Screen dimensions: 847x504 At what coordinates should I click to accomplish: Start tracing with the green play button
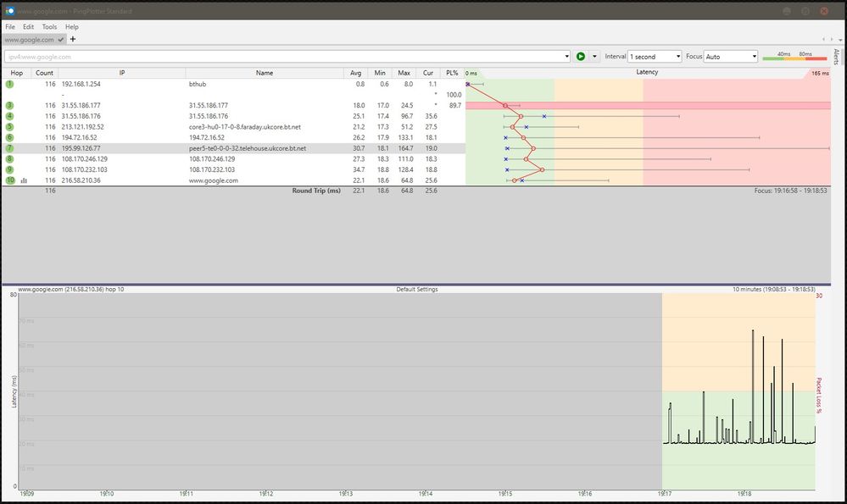[x=581, y=57]
